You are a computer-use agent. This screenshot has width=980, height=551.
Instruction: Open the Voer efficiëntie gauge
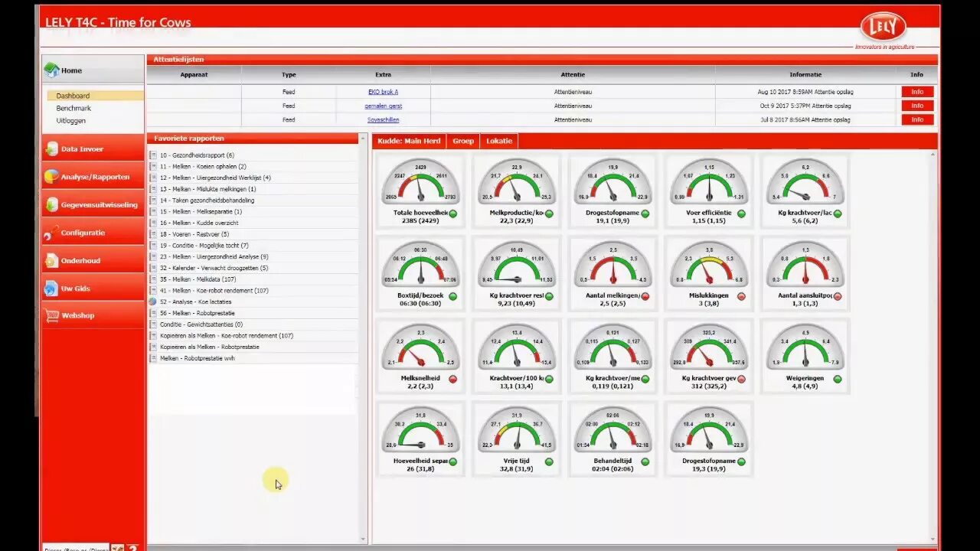point(709,191)
